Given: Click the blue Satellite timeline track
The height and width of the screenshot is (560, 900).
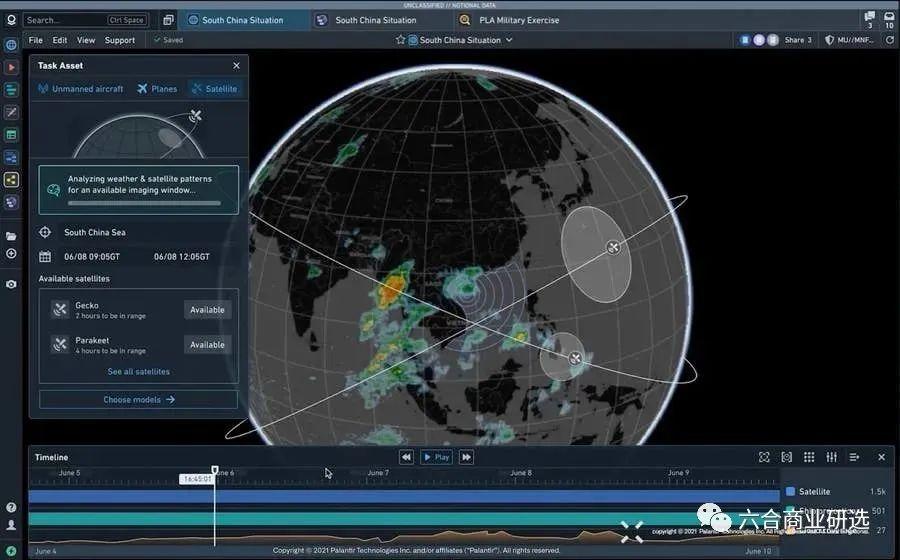Looking at the screenshot, I should pyautogui.click(x=404, y=496).
